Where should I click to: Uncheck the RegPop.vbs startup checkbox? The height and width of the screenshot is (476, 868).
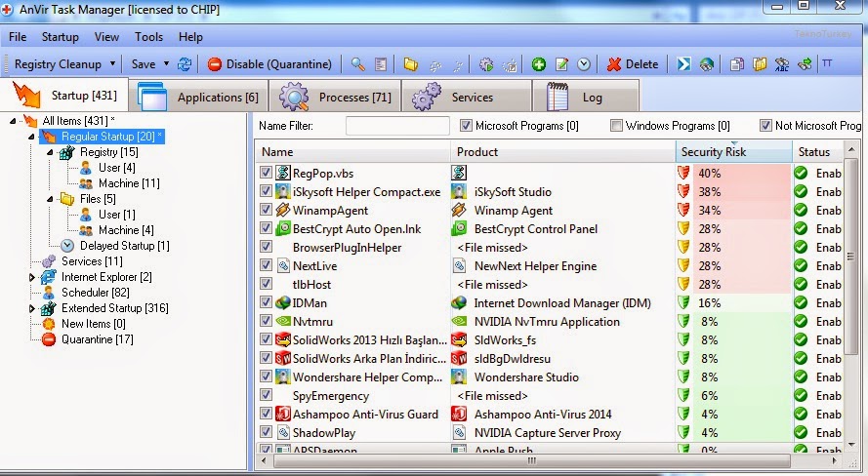tap(266, 173)
